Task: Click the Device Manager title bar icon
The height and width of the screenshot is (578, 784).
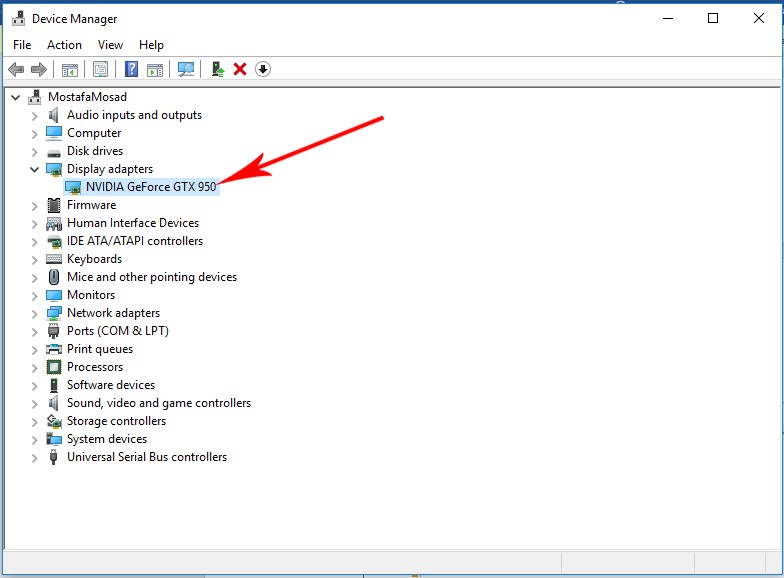Action: [18, 18]
